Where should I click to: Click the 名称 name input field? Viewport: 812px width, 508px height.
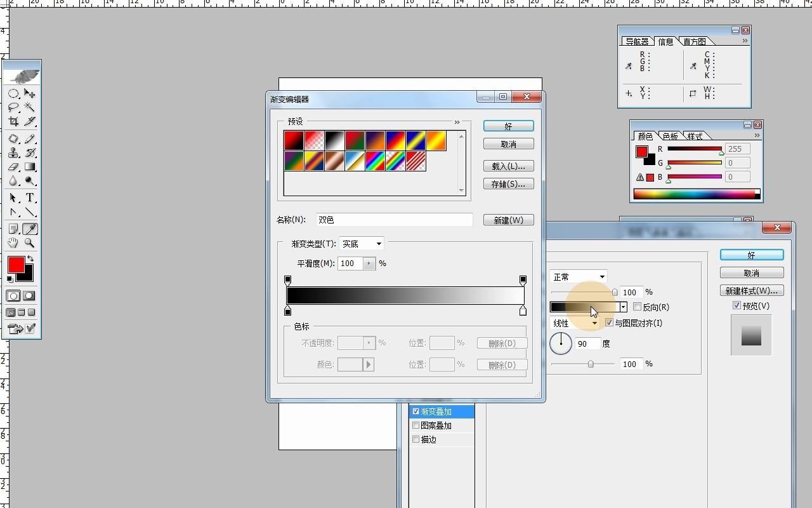tap(394, 220)
